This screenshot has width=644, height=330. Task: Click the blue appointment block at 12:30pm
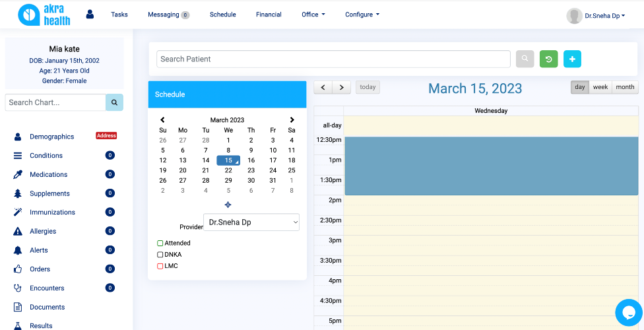coord(491,166)
